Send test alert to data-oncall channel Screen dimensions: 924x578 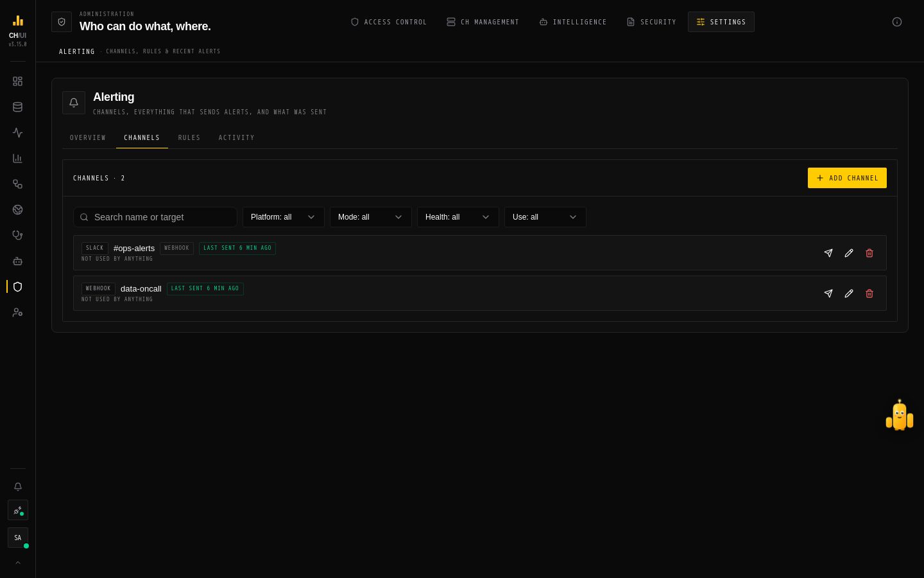coord(828,293)
